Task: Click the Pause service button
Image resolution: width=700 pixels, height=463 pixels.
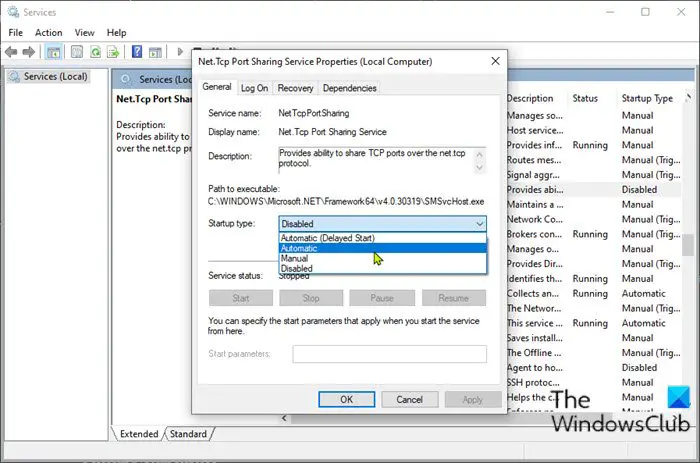Action: (x=382, y=298)
